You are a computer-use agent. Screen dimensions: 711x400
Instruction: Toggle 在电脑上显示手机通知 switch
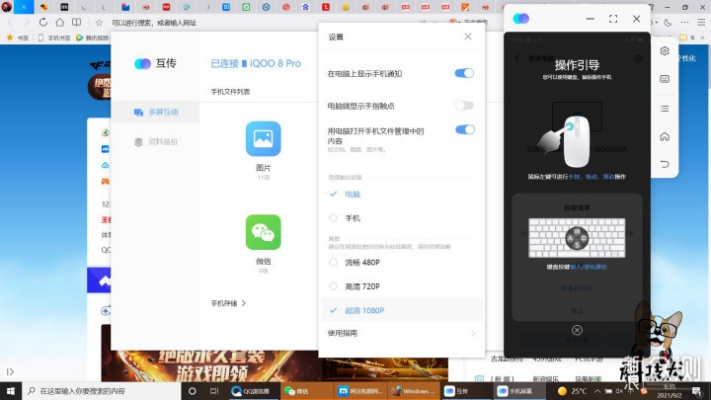463,73
